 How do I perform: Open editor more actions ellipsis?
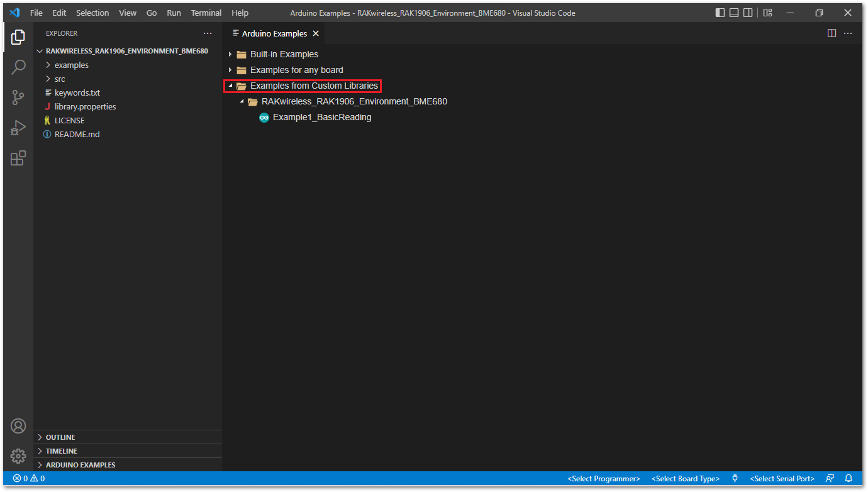click(848, 33)
